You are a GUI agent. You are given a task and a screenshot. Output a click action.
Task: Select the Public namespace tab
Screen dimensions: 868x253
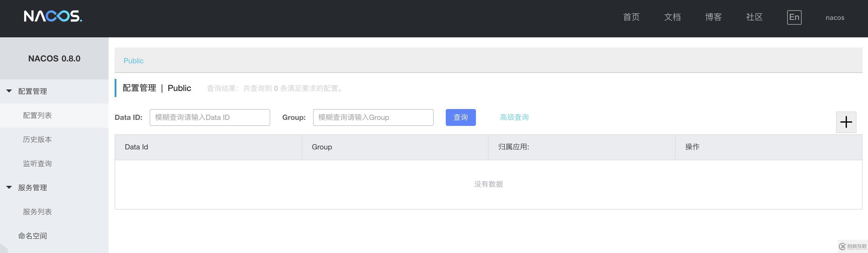(x=133, y=61)
